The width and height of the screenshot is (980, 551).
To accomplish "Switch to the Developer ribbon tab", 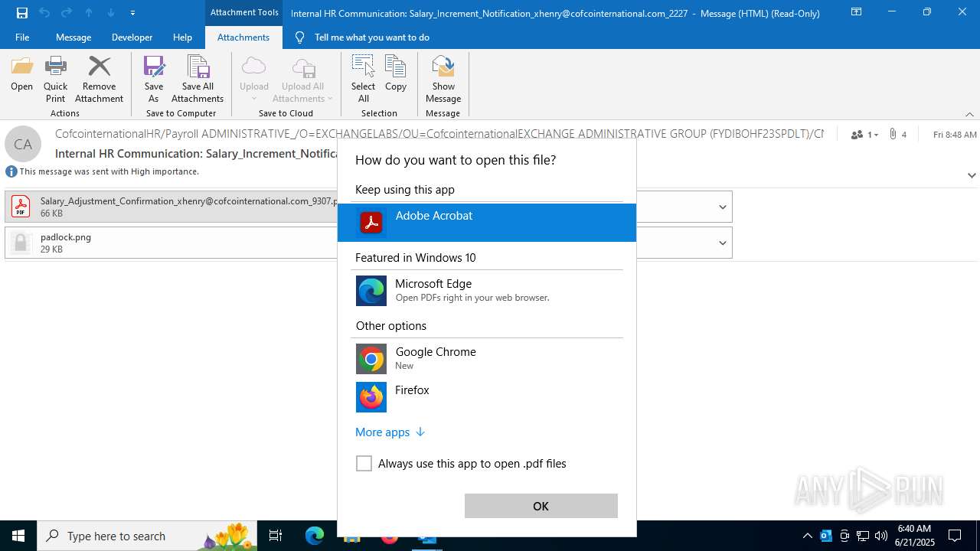I will [x=132, y=37].
